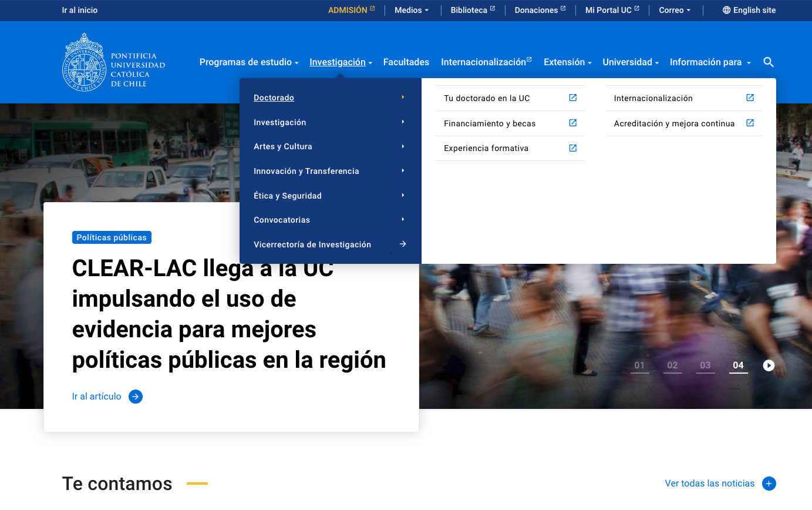Click the arrow icon beside Vicerrectoría de Investigación
Image resolution: width=812 pixels, height=510 pixels.
(403, 244)
